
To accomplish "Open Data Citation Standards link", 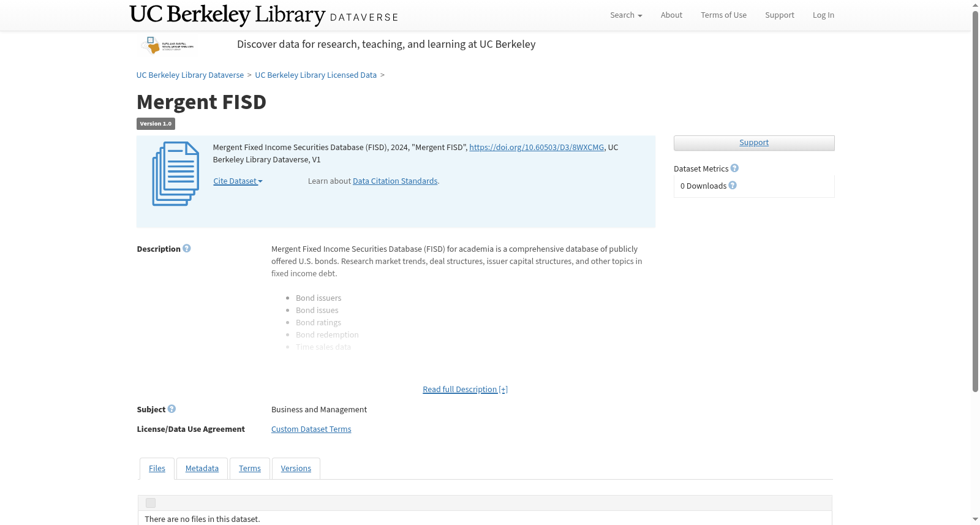I will tap(395, 181).
